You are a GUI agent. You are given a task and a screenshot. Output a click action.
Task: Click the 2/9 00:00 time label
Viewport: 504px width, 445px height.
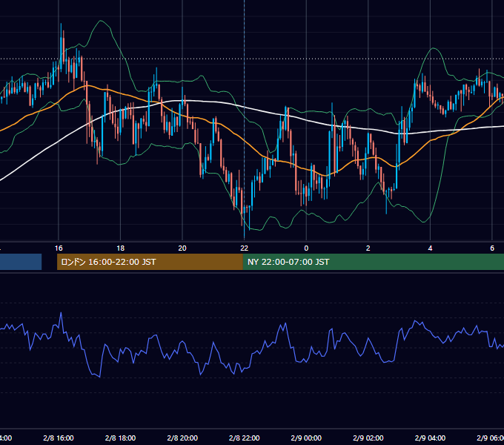(306, 438)
